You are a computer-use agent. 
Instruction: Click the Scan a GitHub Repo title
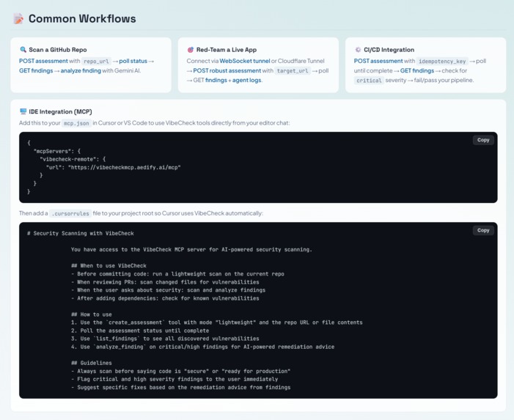58,50
